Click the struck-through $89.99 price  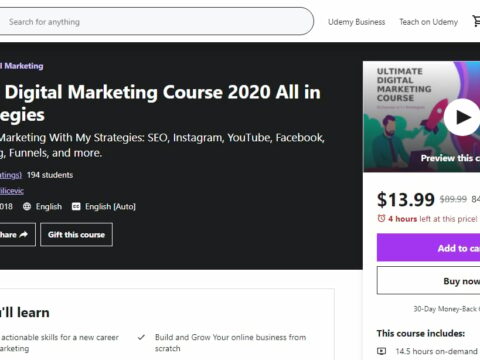(x=453, y=199)
